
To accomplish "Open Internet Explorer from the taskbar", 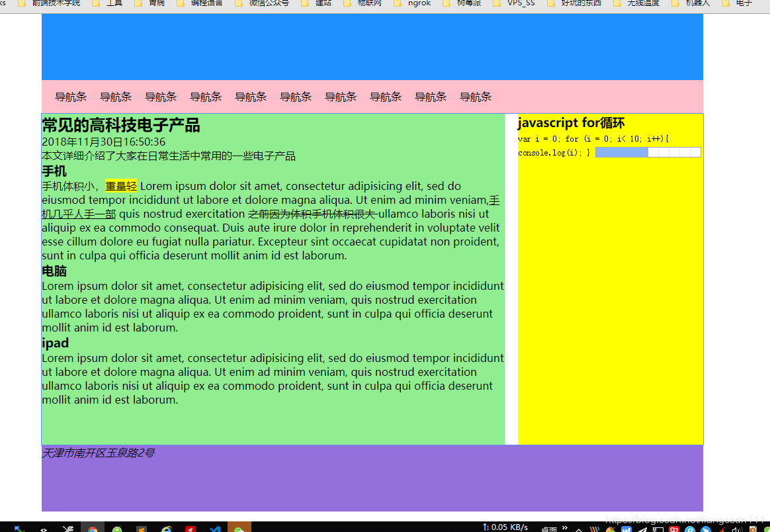I will [x=167, y=529].
